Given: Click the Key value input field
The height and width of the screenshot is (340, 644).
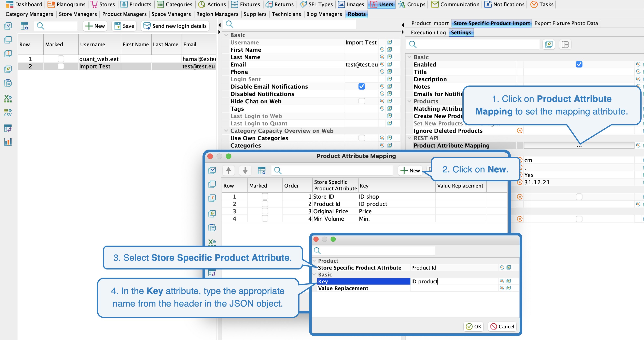Looking at the screenshot, I should (x=454, y=281).
